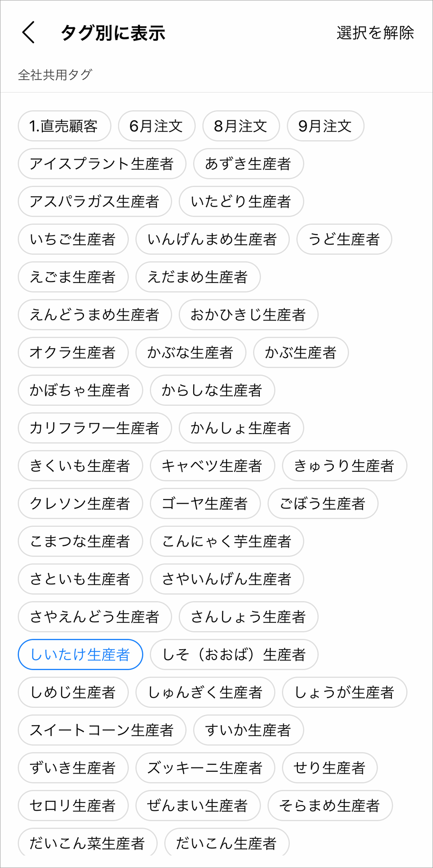Deselect the しいたけ生産者 tag
This screenshot has height=868, width=433.
pos(80,654)
